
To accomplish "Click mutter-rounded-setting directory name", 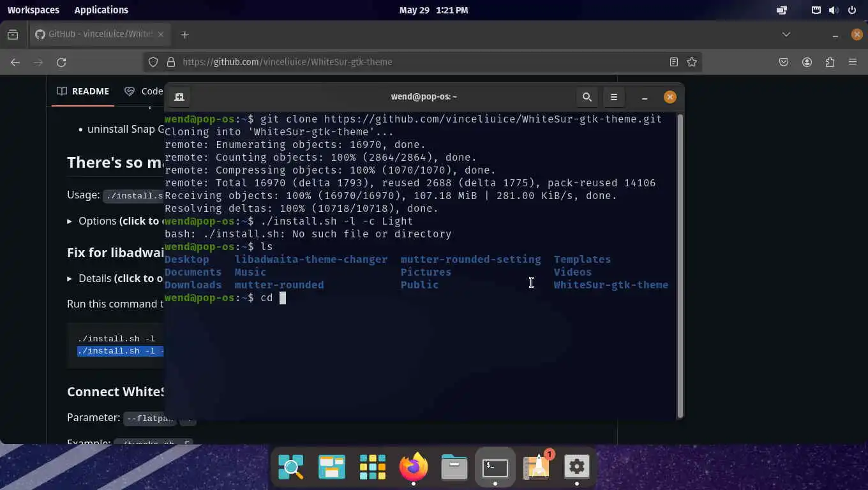I will pyautogui.click(x=470, y=259).
